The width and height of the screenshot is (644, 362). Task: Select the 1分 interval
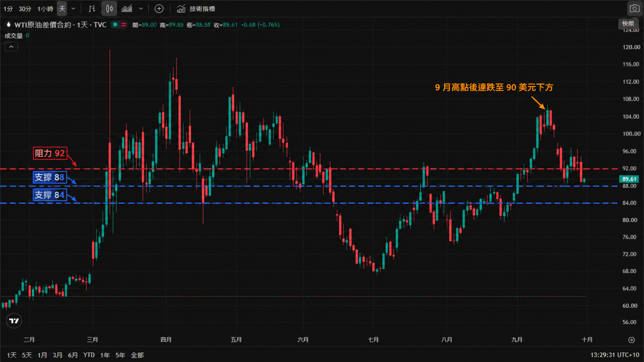click(x=8, y=9)
